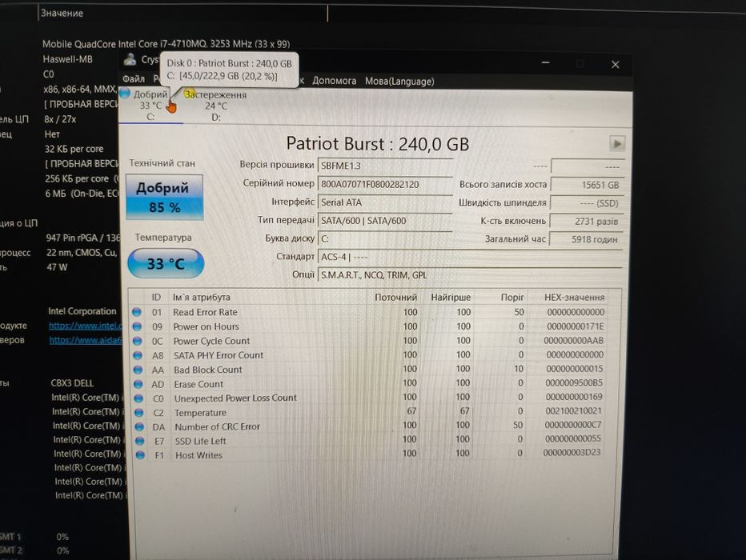Screen dimensions: 746x560
Task: Click status dot of Host Writes row
Action: tap(140, 455)
